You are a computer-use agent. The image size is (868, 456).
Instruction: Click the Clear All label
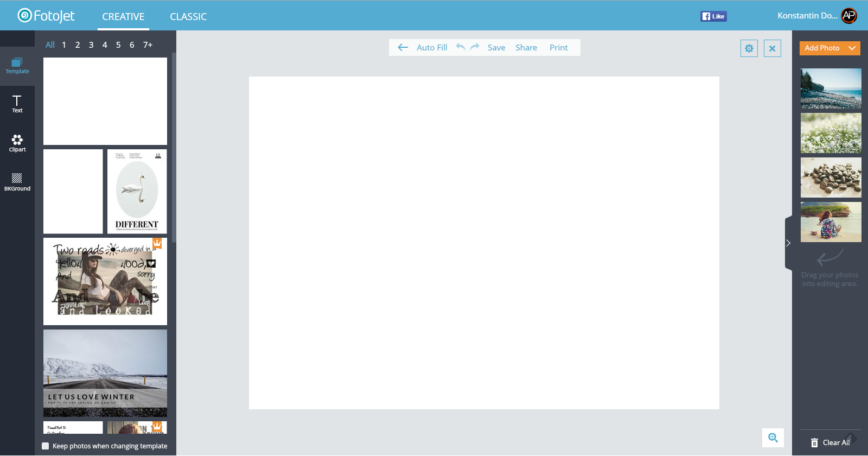point(837,443)
